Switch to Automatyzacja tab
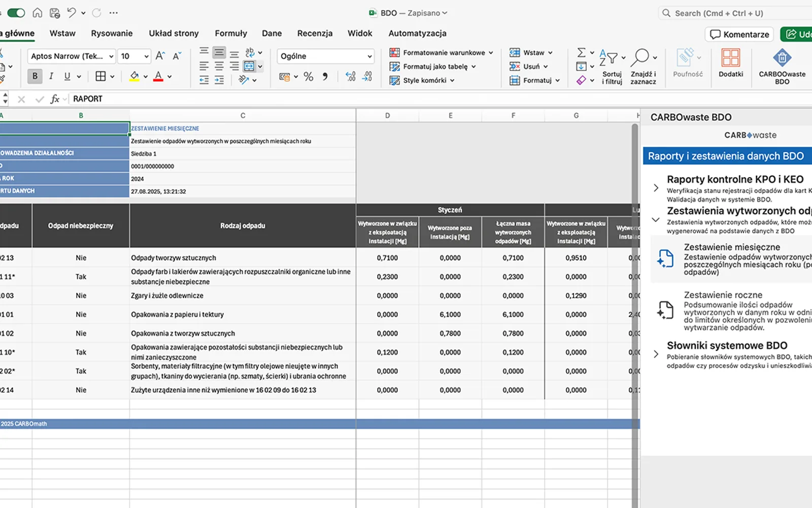 click(417, 34)
